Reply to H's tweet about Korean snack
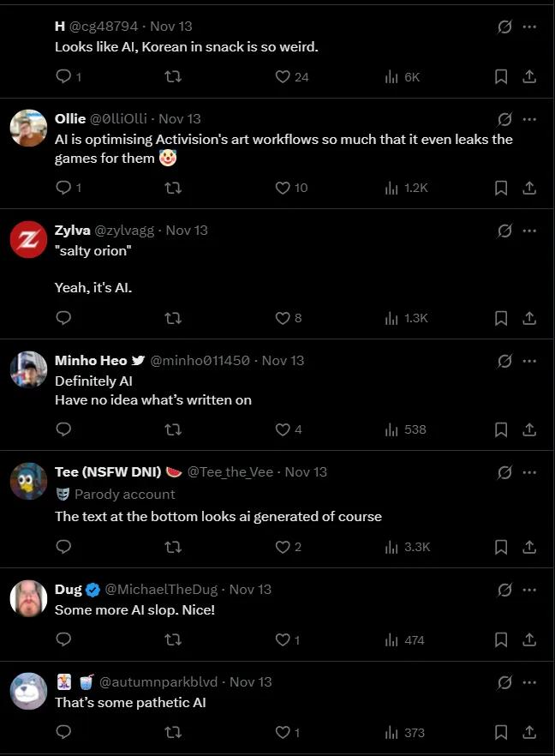 coord(63,76)
